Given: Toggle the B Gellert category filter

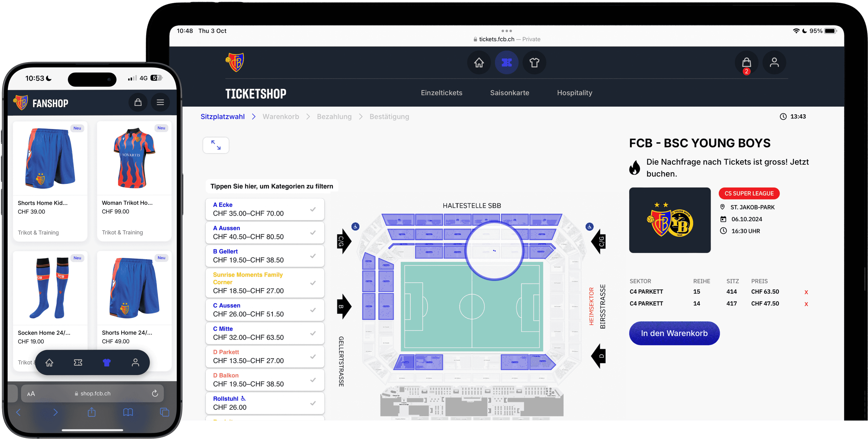Looking at the screenshot, I should point(264,256).
